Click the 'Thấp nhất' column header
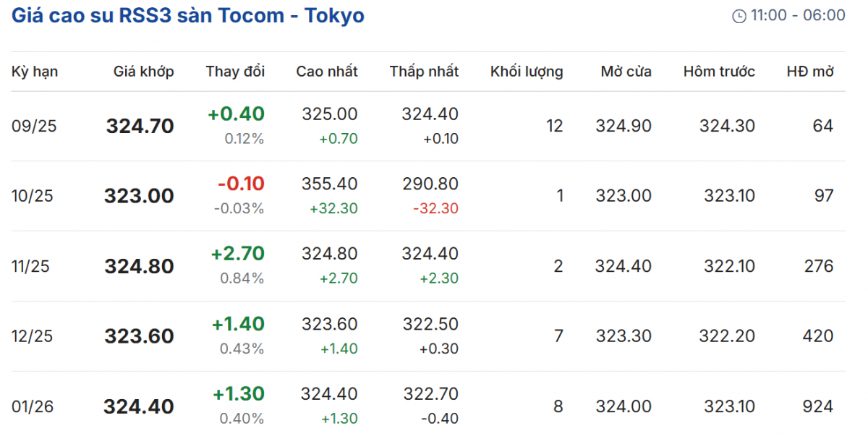868x436 pixels. pyautogui.click(x=424, y=72)
